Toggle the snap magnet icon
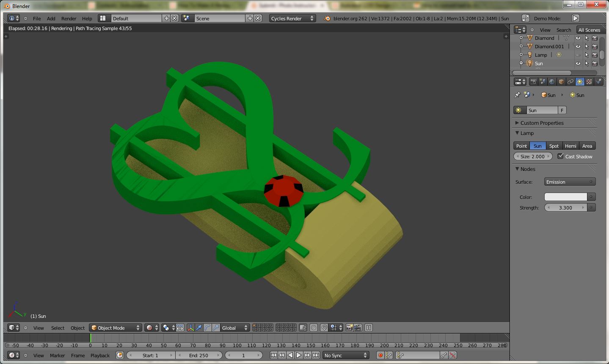This screenshot has width=609, height=364. point(324,328)
